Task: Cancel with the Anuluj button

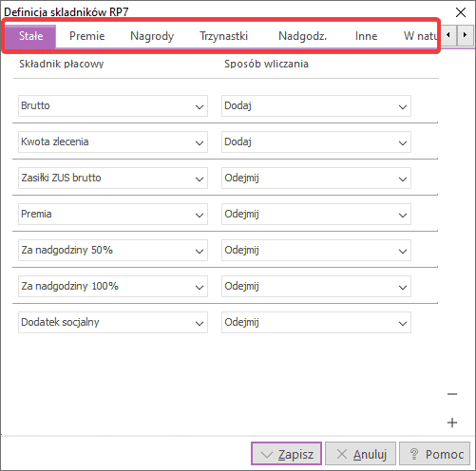Action: coord(361,454)
